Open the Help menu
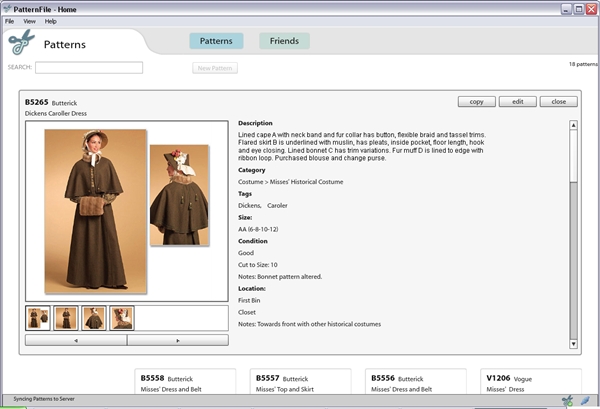Image resolution: width=600 pixels, height=409 pixels. (51, 21)
